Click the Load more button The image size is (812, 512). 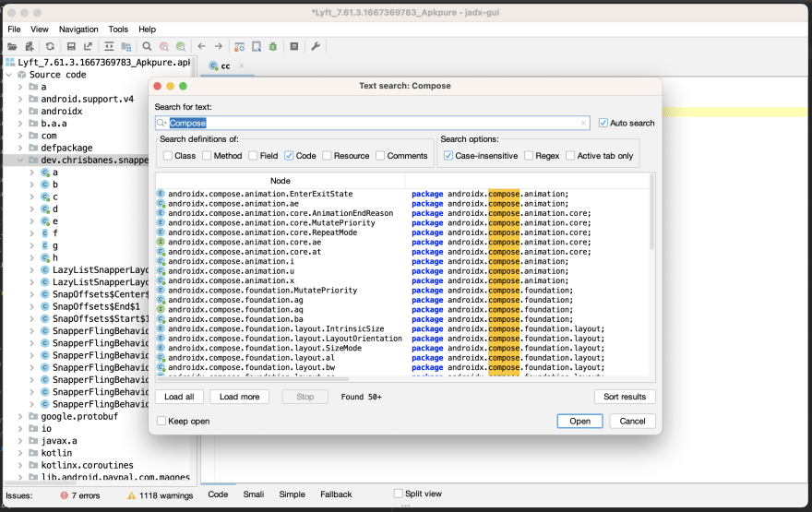click(x=239, y=397)
